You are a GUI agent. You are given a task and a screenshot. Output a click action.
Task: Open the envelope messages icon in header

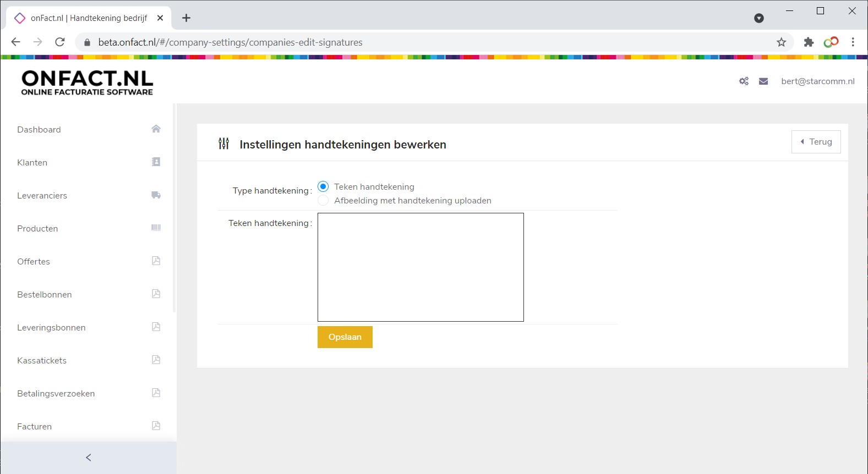click(x=763, y=81)
